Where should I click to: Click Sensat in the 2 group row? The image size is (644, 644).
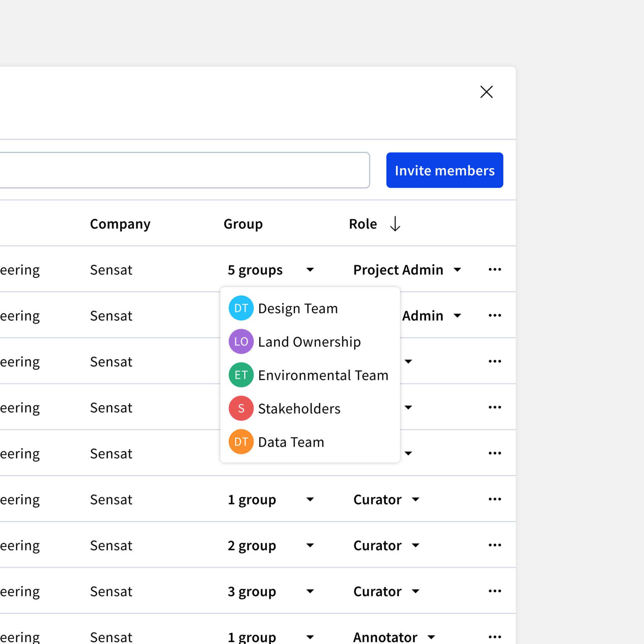tap(111, 545)
